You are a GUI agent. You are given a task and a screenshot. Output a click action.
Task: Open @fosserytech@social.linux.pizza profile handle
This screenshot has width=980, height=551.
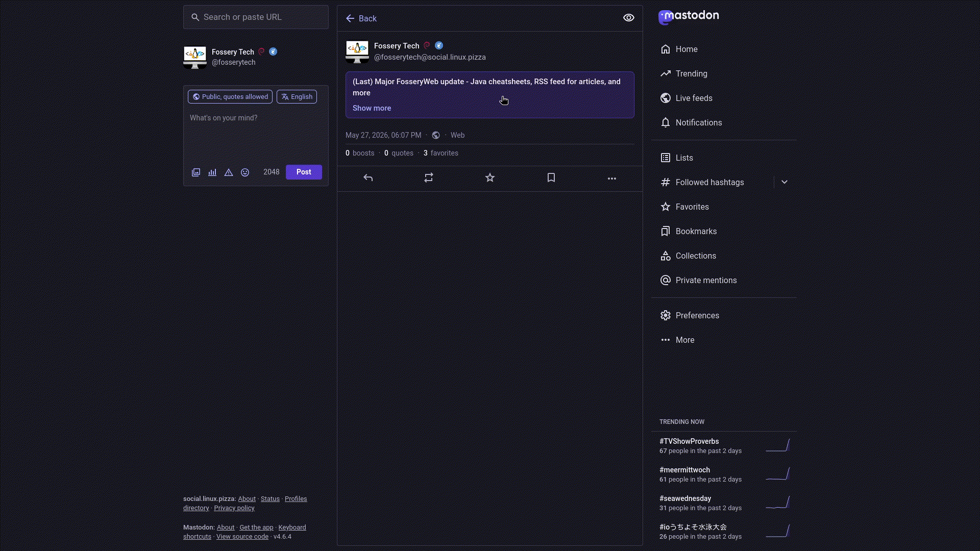[430, 57]
